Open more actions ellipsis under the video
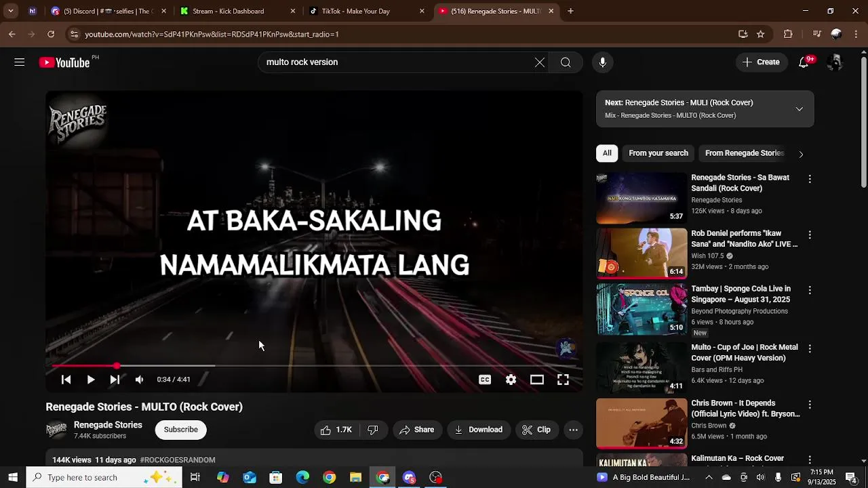Image resolution: width=868 pixels, height=488 pixels. [573, 430]
